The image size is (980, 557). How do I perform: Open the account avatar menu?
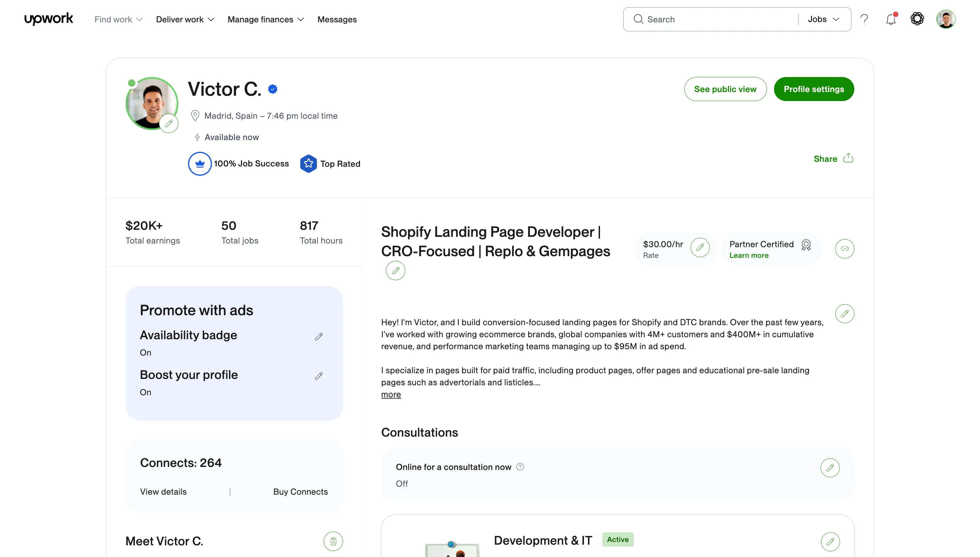[946, 19]
